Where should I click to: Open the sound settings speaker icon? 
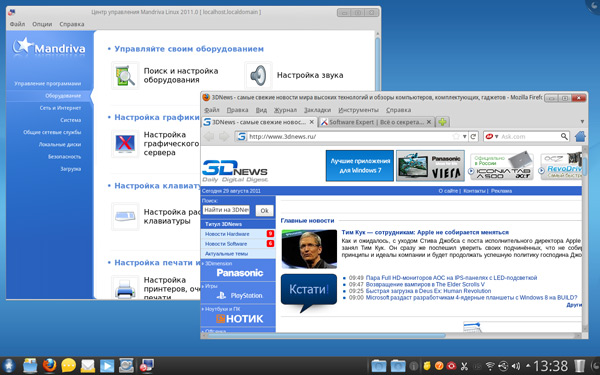point(258,75)
